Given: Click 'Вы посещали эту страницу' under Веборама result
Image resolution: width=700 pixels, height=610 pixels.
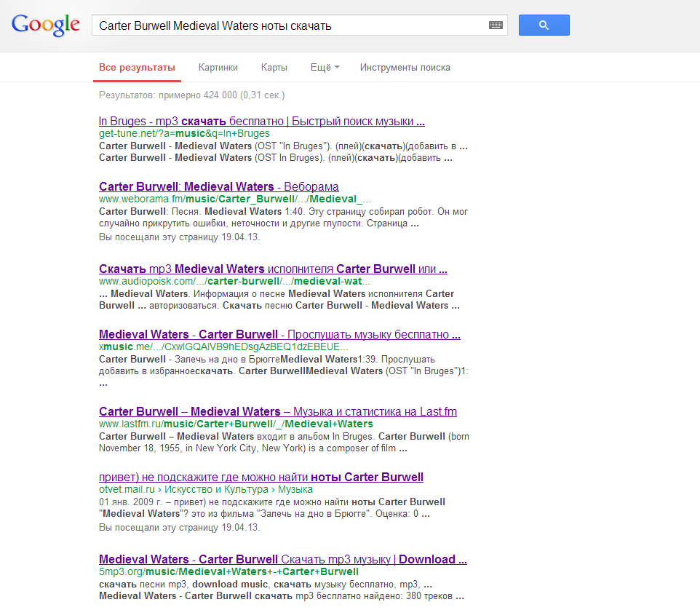Looking at the screenshot, I should pos(179,237).
